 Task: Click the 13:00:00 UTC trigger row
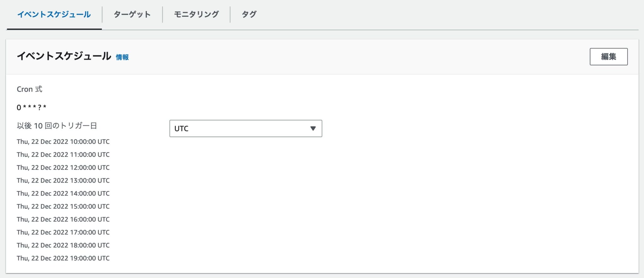63,180
